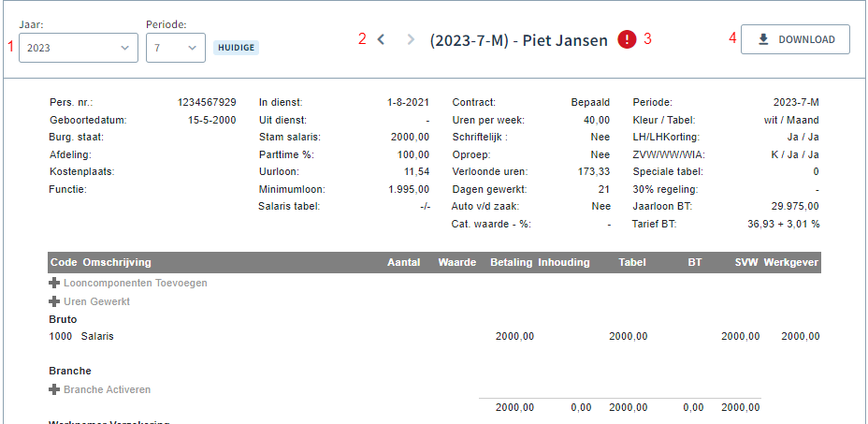Click the Tarief BT percentage value

[783, 224]
